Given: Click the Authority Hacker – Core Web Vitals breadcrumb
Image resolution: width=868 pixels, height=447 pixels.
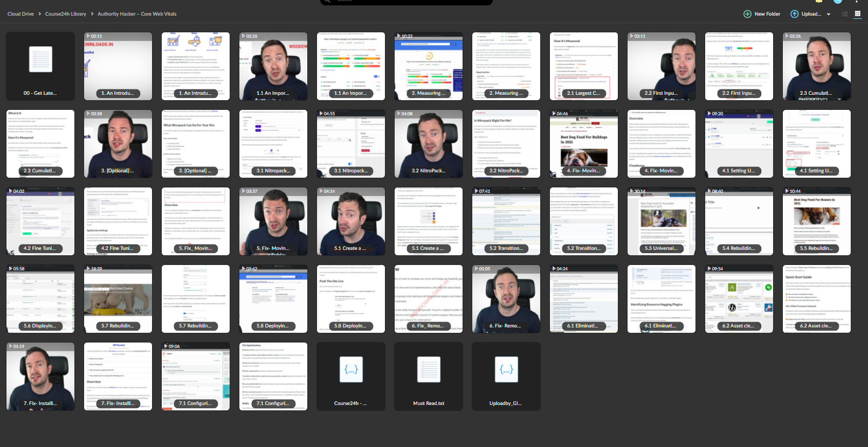Looking at the screenshot, I should 137,14.
